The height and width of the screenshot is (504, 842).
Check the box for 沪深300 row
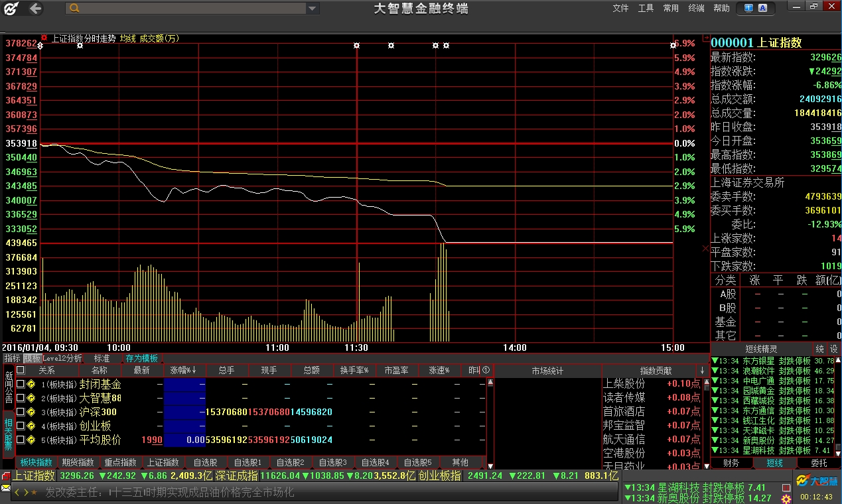(x=20, y=412)
